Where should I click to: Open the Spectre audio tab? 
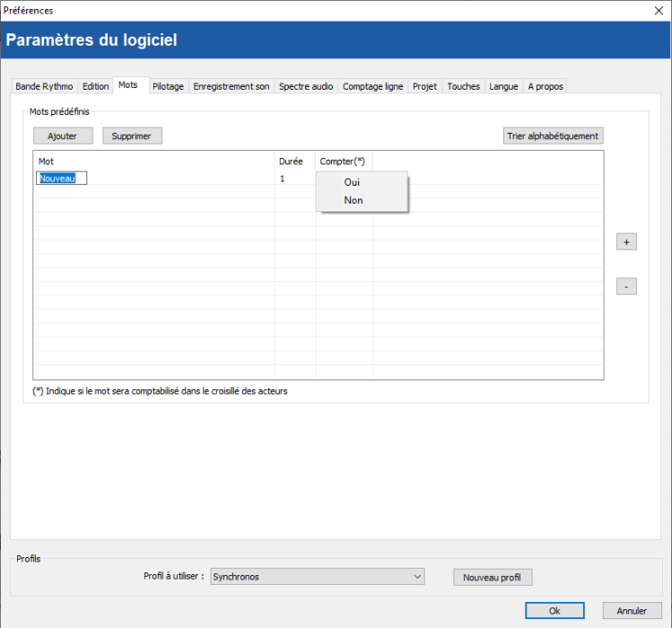click(x=306, y=86)
